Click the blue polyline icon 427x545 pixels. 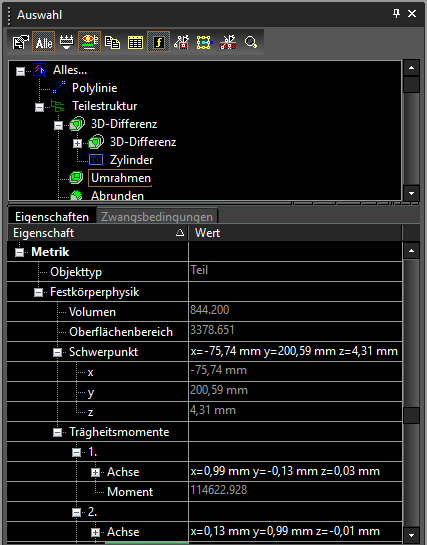(x=59, y=87)
